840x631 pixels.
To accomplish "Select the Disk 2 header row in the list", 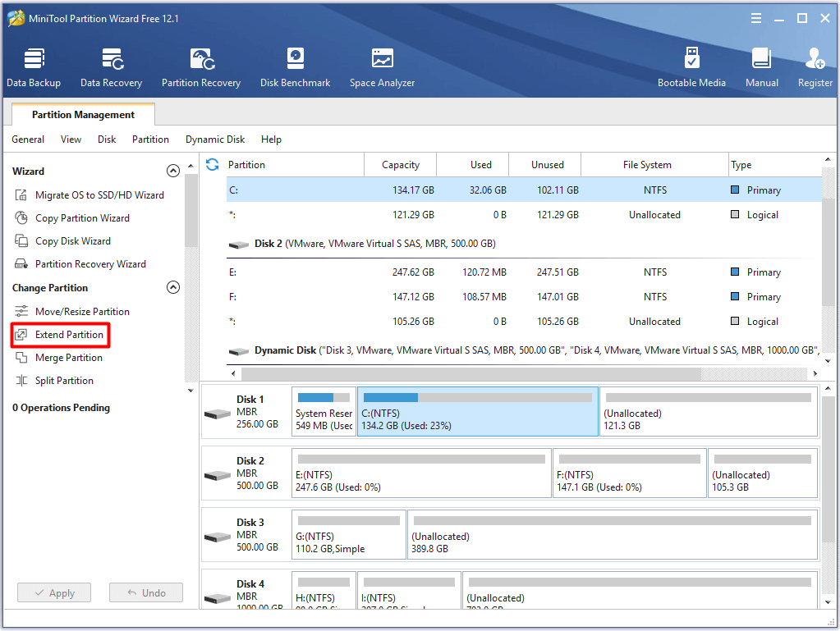I will click(x=524, y=244).
